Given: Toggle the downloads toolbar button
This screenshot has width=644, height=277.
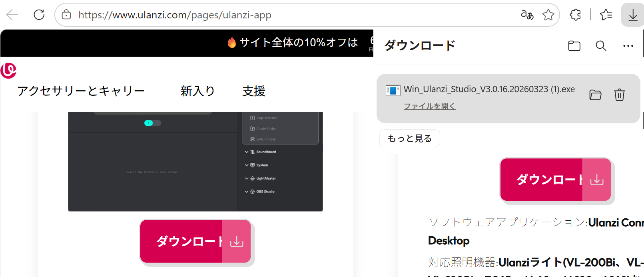Looking at the screenshot, I should (633, 15).
